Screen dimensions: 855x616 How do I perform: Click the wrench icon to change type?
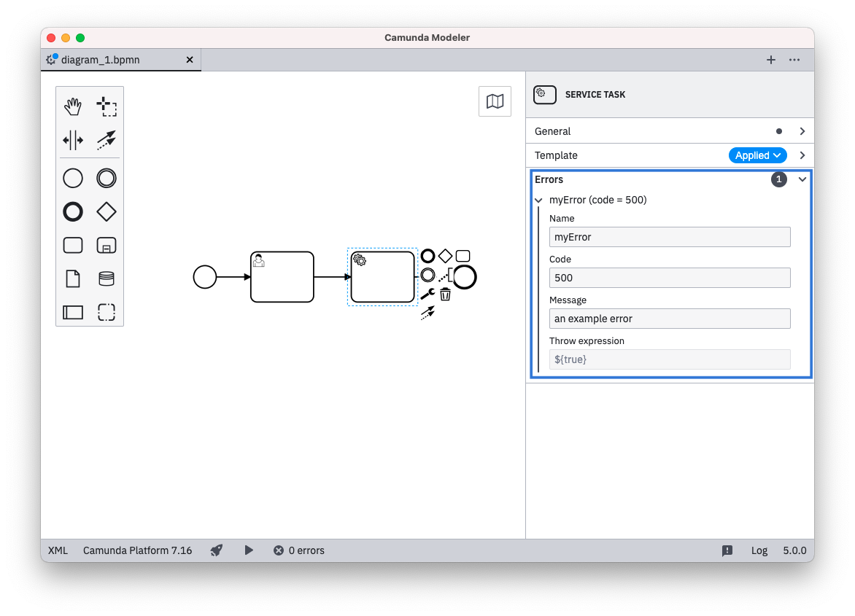[427, 295]
